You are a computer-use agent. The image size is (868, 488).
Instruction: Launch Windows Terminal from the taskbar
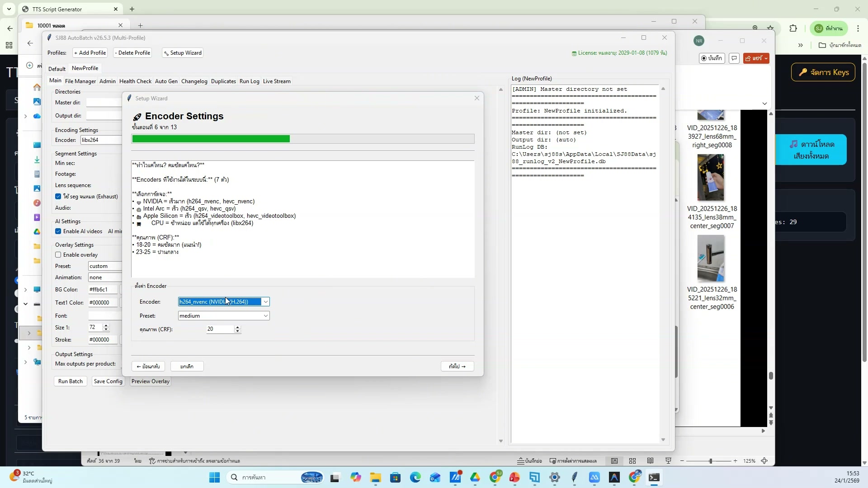(655, 477)
